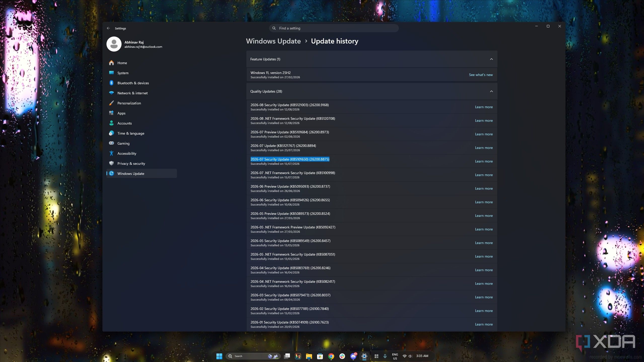The image size is (644, 362).
Task: Open Task View from the taskbar
Action: click(x=287, y=356)
